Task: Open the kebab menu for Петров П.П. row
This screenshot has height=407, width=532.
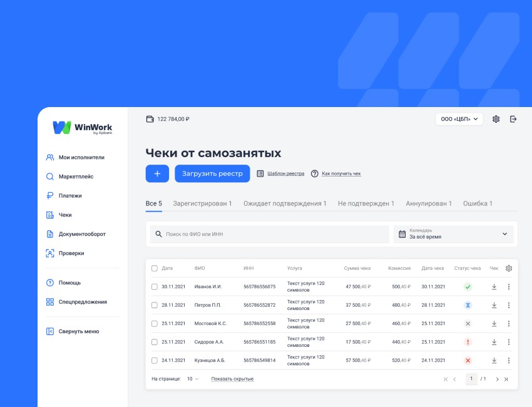Action: [x=508, y=306]
